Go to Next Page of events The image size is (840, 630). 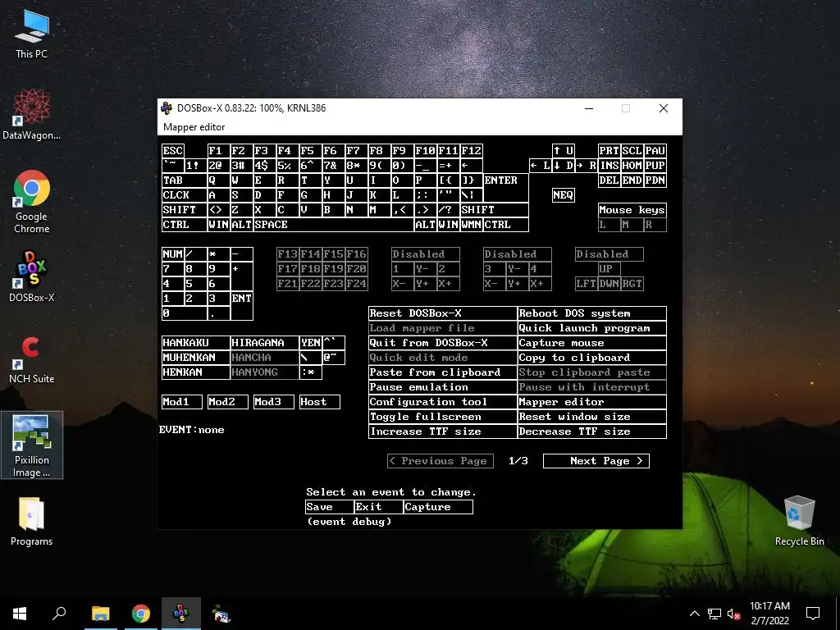tap(596, 461)
